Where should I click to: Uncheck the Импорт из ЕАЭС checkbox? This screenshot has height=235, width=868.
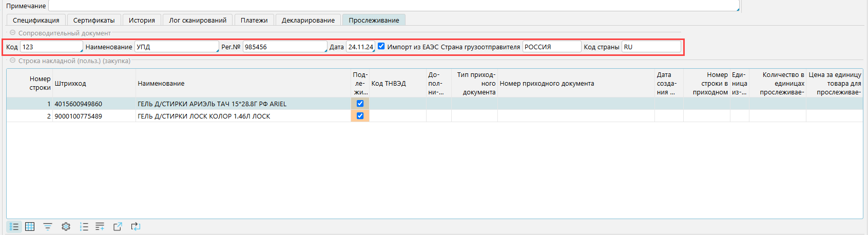click(x=381, y=46)
